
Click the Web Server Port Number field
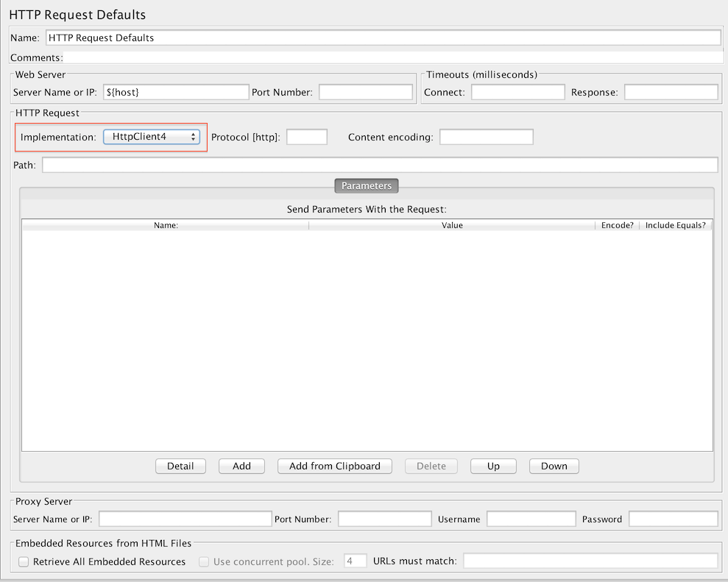[x=365, y=92]
